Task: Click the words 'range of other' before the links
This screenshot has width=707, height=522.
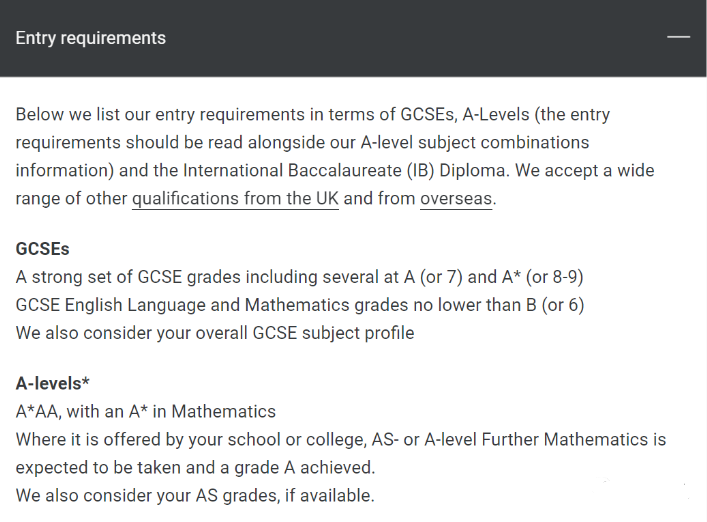Action: pos(72,199)
